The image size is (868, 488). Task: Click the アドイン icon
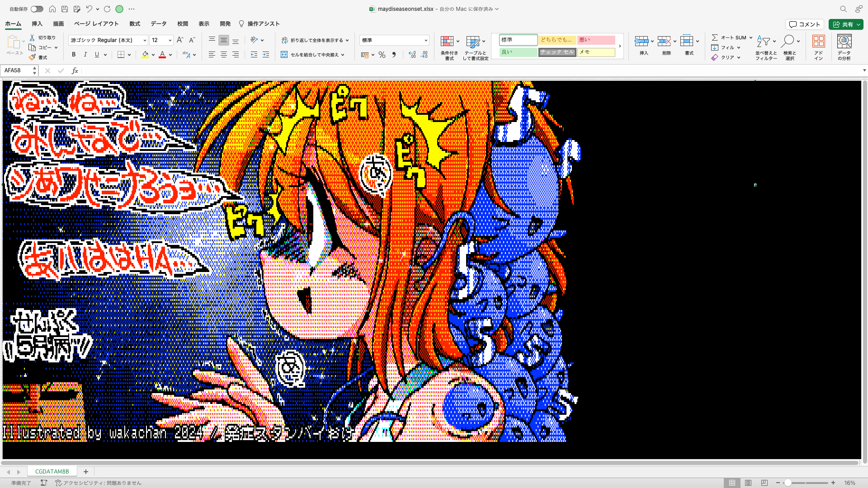tap(818, 42)
